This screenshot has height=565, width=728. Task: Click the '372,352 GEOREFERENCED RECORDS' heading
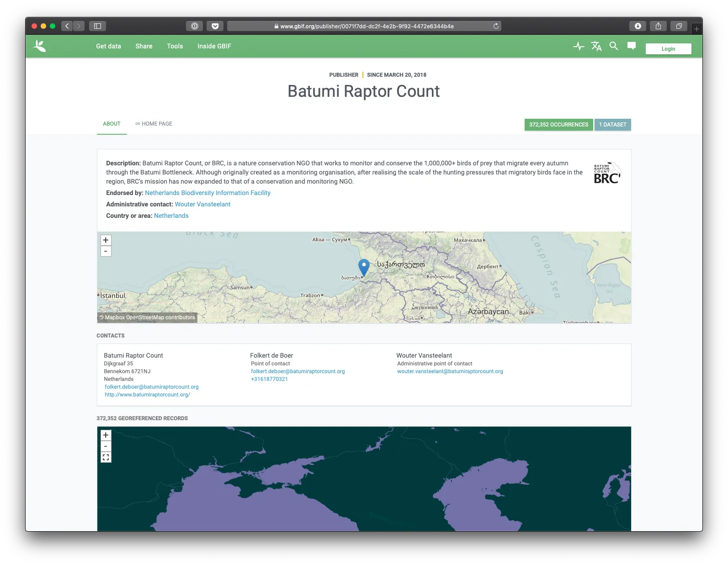coord(142,418)
